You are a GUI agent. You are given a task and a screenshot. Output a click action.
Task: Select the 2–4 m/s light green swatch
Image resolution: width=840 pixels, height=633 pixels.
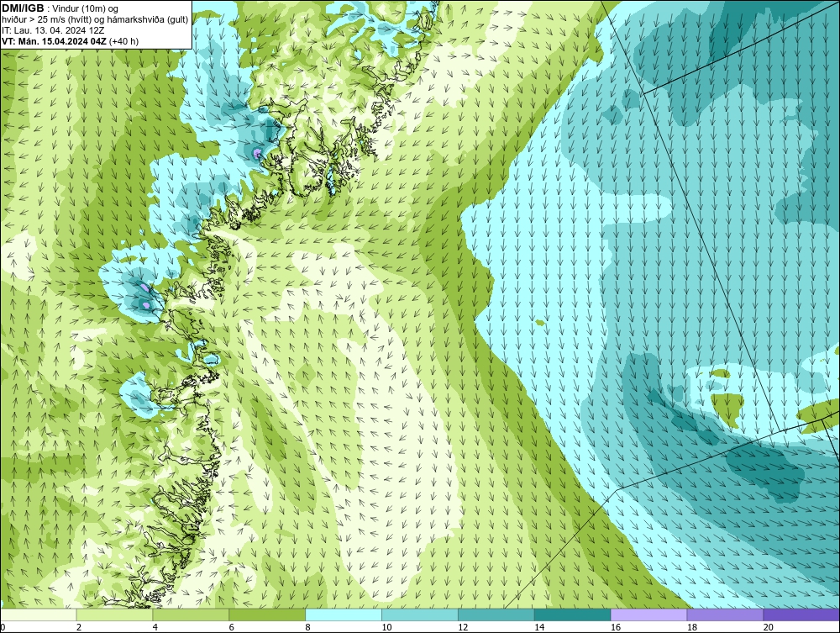click(x=114, y=615)
